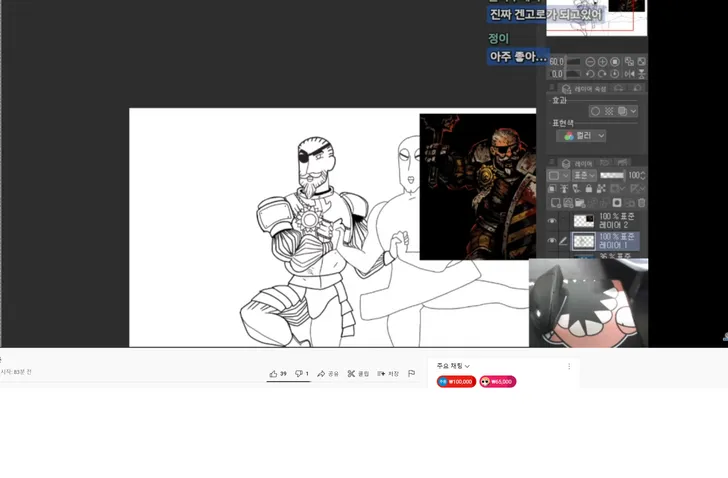Click the Navigator rotation slider
728x478 pixels.
click(573, 74)
